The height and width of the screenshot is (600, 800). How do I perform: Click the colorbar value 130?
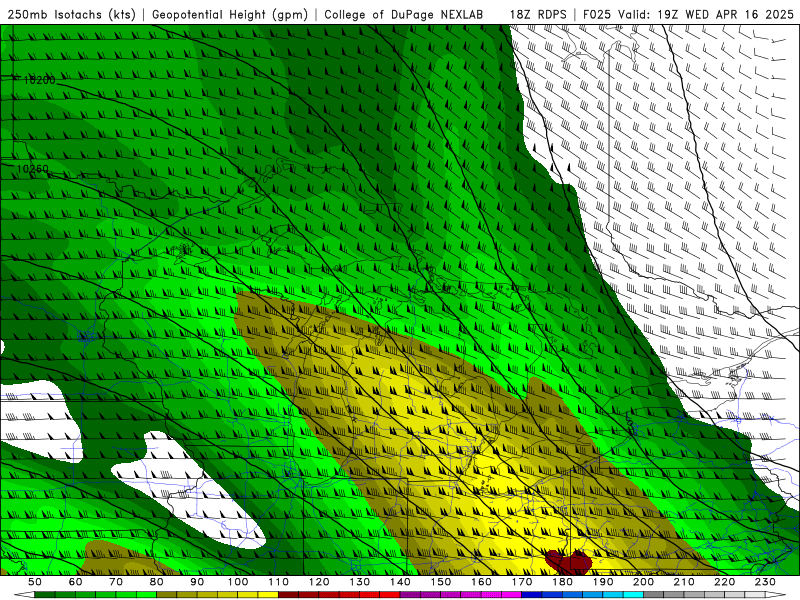coord(360,582)
